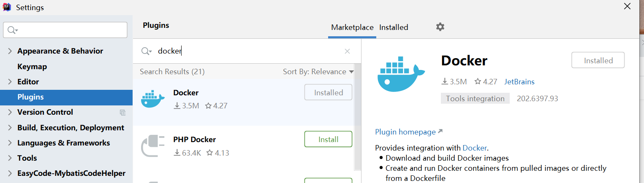The image size is (644, 183).
Task: Click the Search Results (21) label
Action: pos(172,72)
